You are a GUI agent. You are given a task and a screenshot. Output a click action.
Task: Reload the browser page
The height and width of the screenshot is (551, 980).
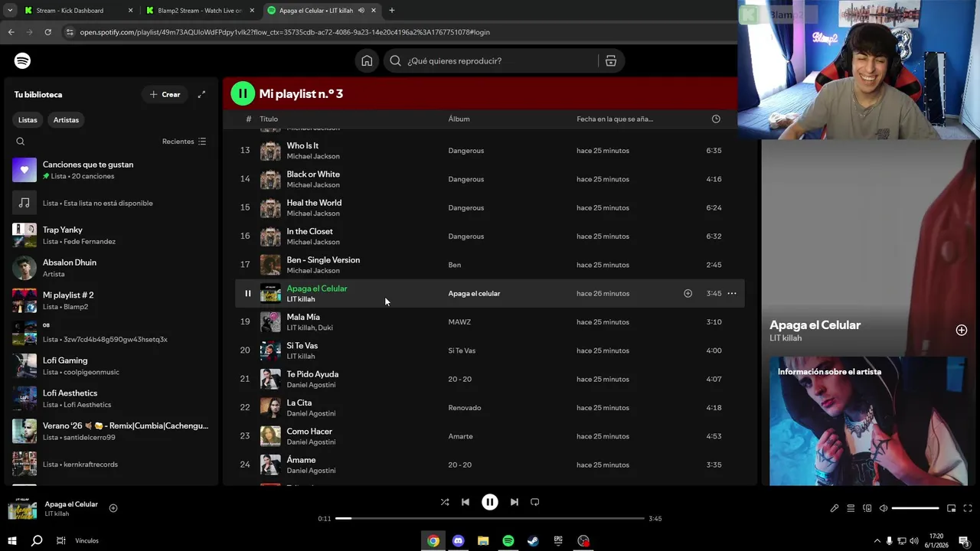pyautogui.click(x=47, y=32)
